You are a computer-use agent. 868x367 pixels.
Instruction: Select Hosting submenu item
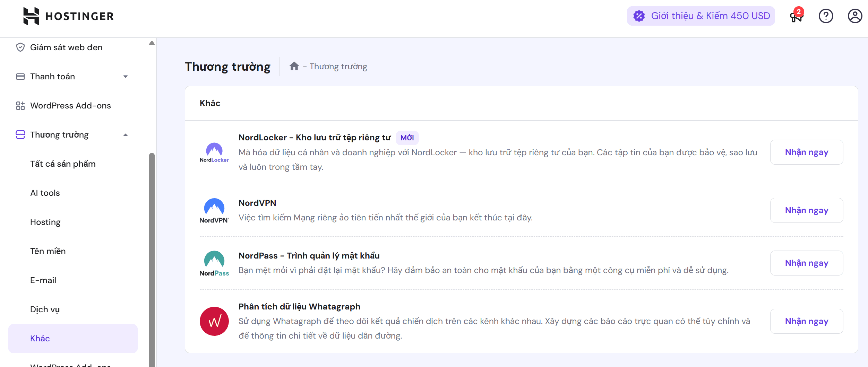coord(45,222)
